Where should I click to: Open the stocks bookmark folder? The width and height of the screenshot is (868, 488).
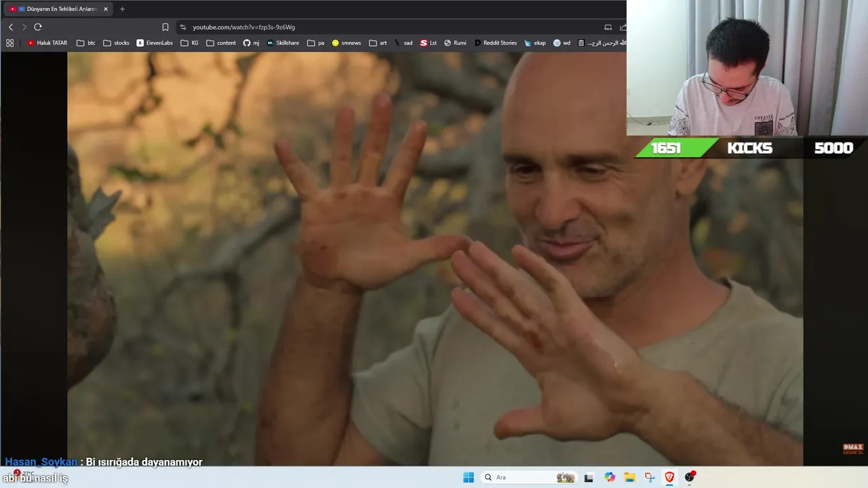(x=116, y=43)
